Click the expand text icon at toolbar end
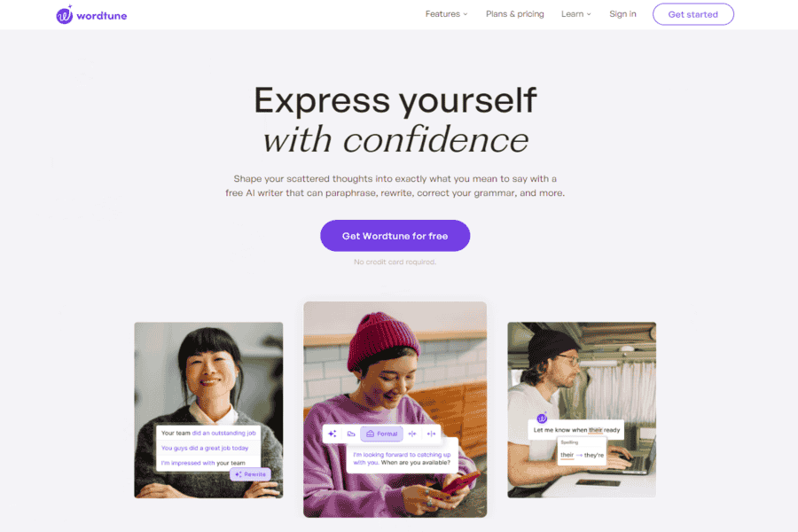The image size is (798, 532). pos(431,434)
